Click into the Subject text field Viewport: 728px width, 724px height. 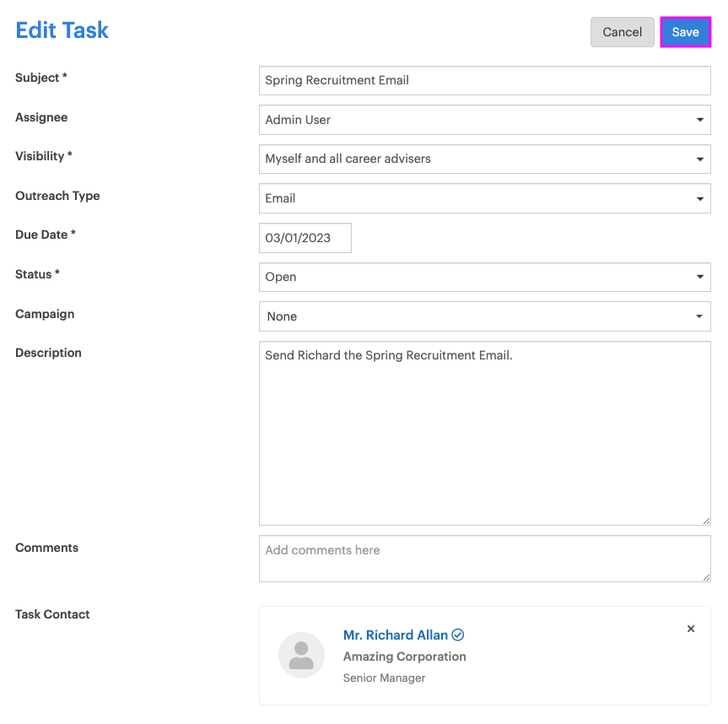click(483, 80)
